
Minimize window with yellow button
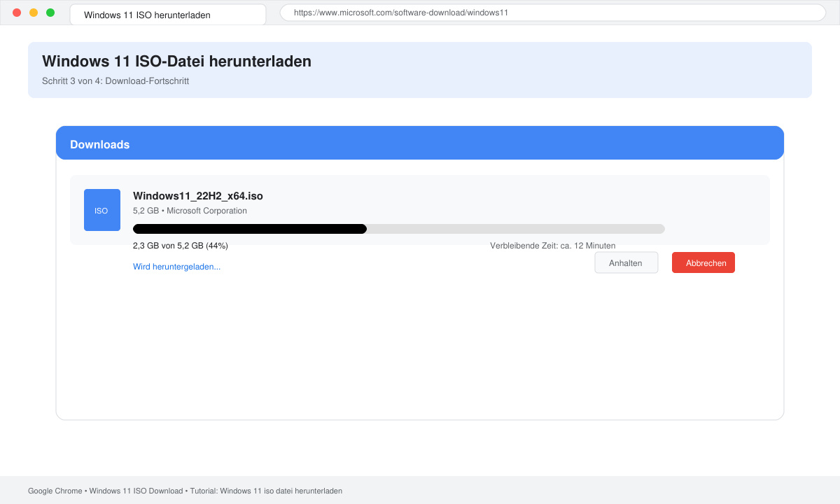(34, 13)
